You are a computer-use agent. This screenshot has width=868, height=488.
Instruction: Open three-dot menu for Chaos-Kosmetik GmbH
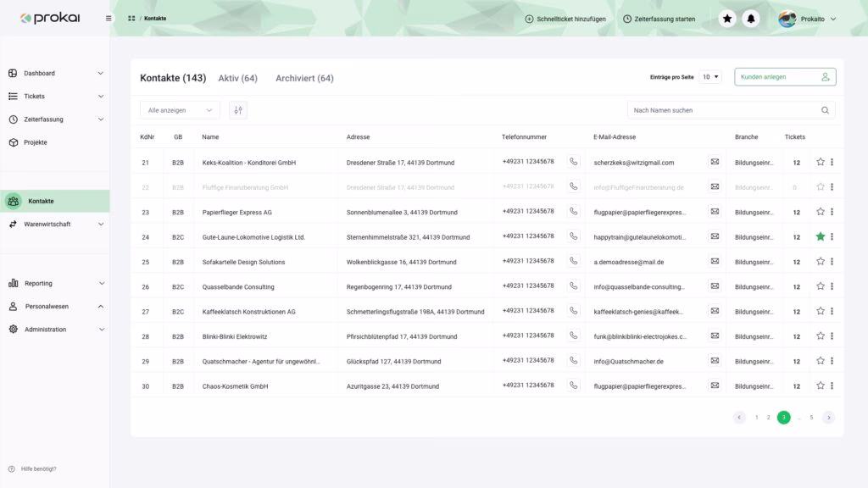click(x=832, y=385)
